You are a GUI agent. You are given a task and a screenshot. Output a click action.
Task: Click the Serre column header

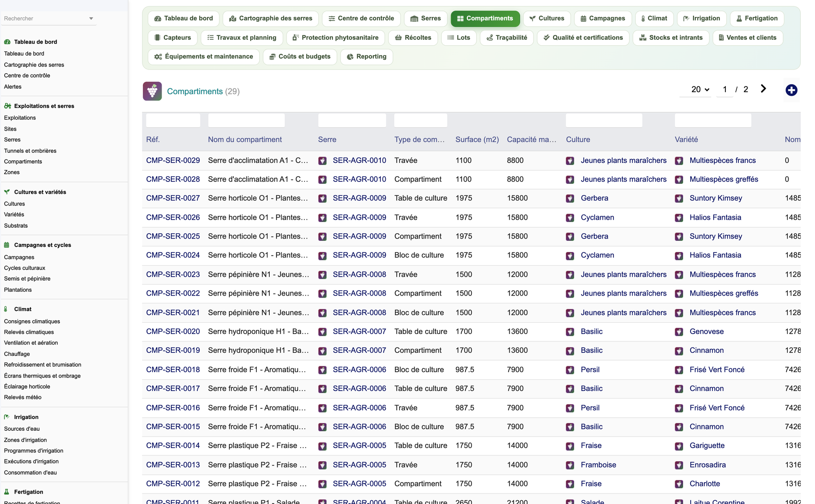tap(327, 139)
